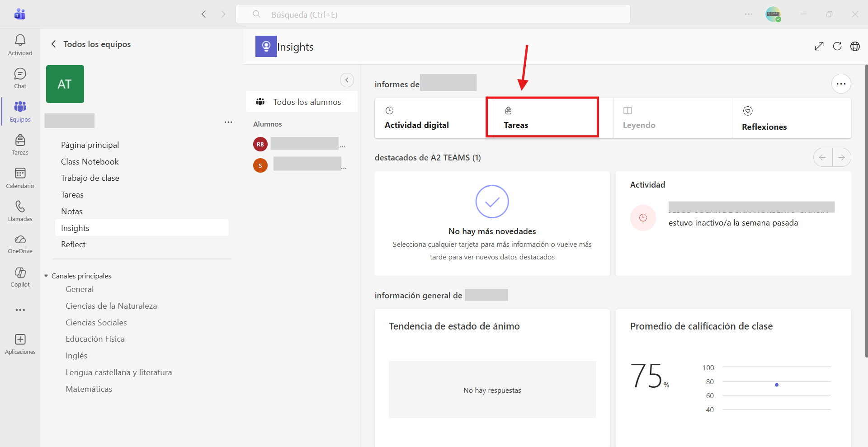Open Reflect in team navigation
Image resolution: width=868 pixels, height=447 pixels.
click(73, 245)
